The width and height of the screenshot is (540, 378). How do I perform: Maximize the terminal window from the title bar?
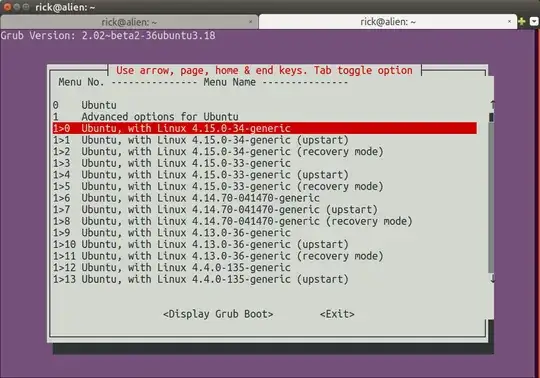point(26,7)
